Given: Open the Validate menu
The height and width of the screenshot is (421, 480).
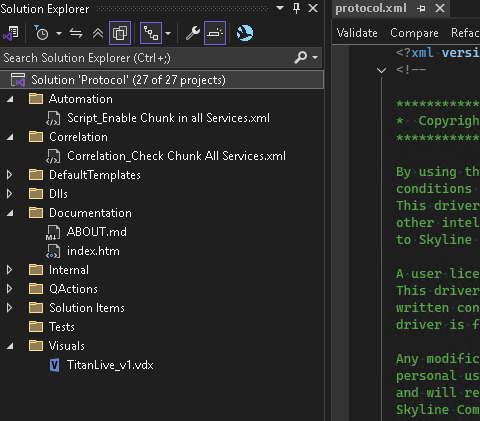Looking at the screenshot, I should click(357, 33).
